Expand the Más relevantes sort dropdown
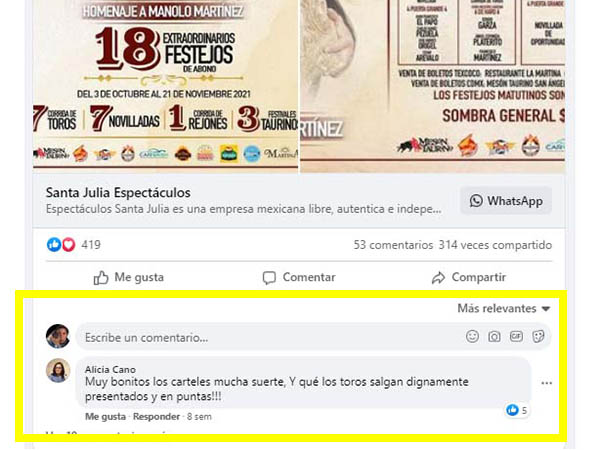This screenshot has width=600, height=450. [504, 308]
